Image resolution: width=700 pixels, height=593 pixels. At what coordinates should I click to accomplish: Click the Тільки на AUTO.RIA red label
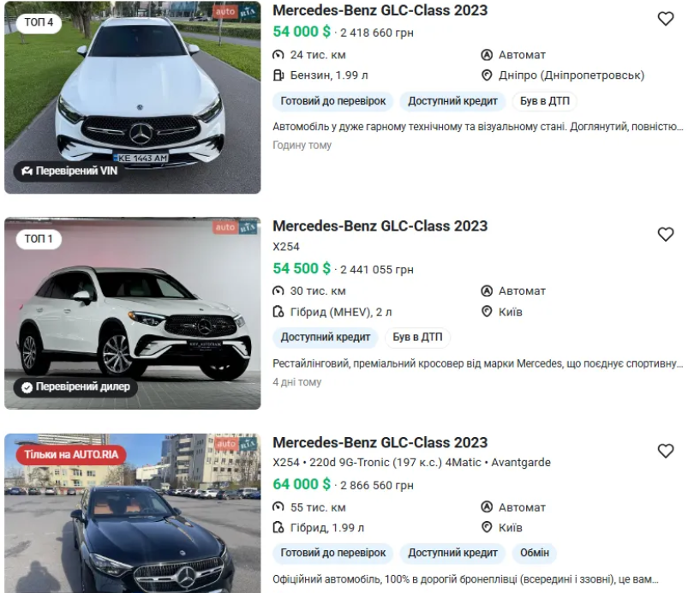71,454
